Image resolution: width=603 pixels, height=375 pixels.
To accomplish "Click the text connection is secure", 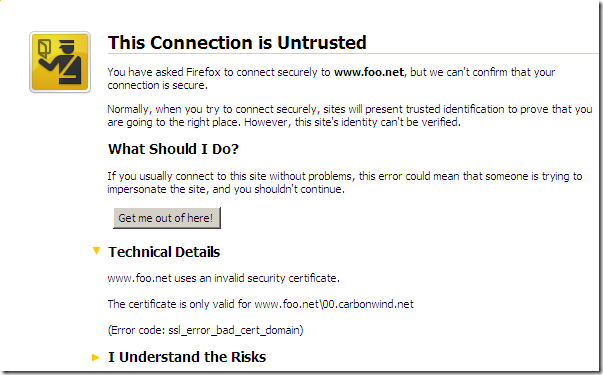I will click(157, 85).
